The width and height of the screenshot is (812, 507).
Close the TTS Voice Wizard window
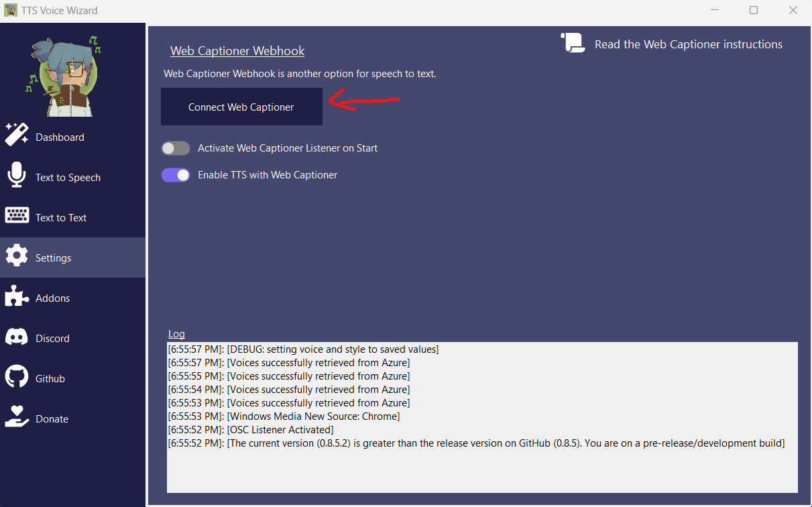pyautogui.click(x=793, y=10)
